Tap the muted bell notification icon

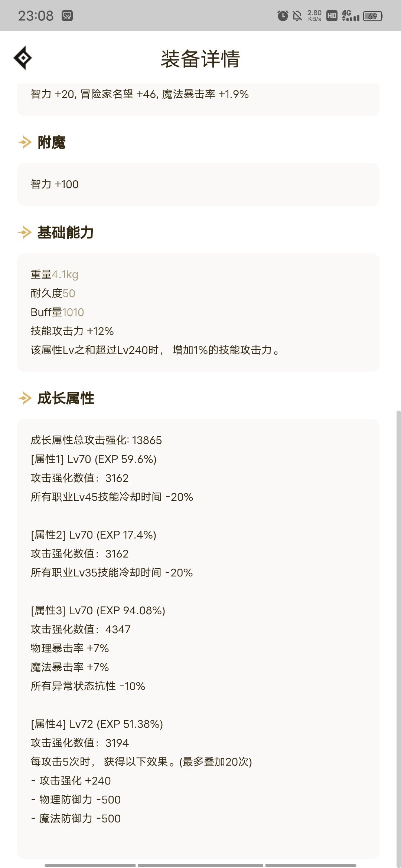(x=297, y=16)
